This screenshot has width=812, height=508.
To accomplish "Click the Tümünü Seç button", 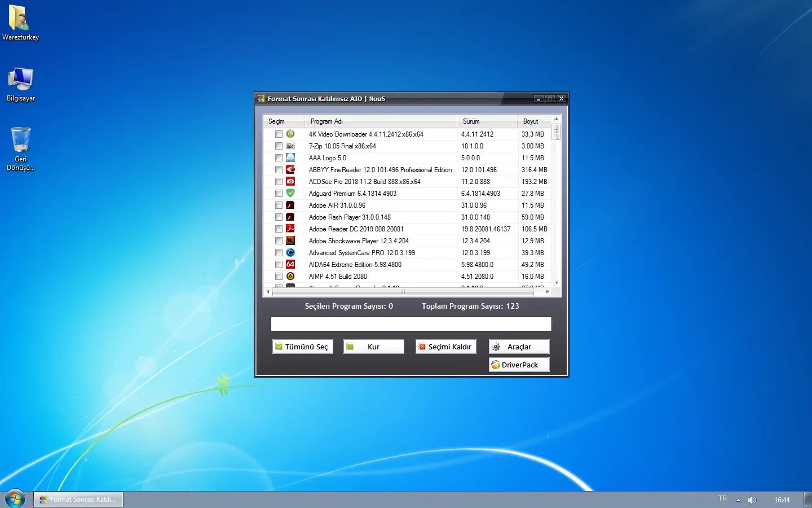I will click(x=303, y=347).
